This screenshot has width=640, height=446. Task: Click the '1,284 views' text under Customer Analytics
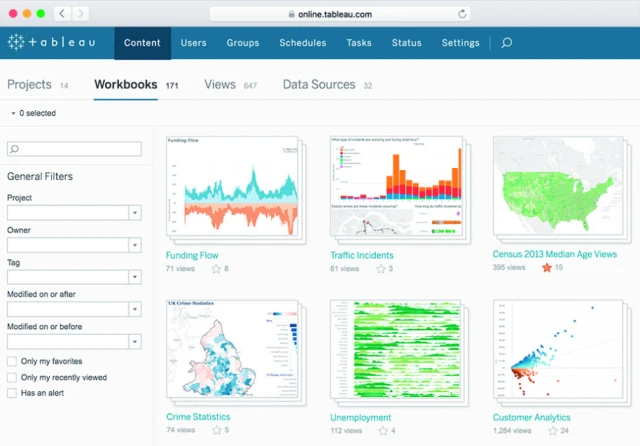click(512, 430)
